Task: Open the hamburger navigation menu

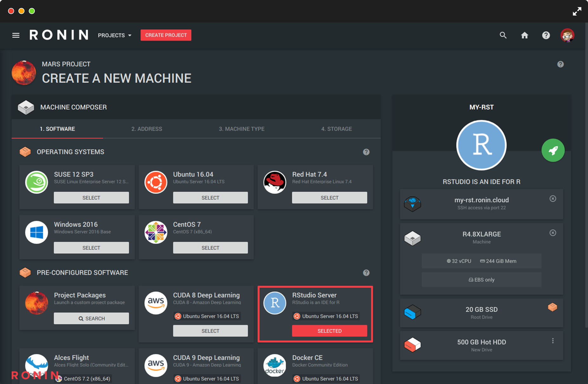Action: (x=16, y=35)
